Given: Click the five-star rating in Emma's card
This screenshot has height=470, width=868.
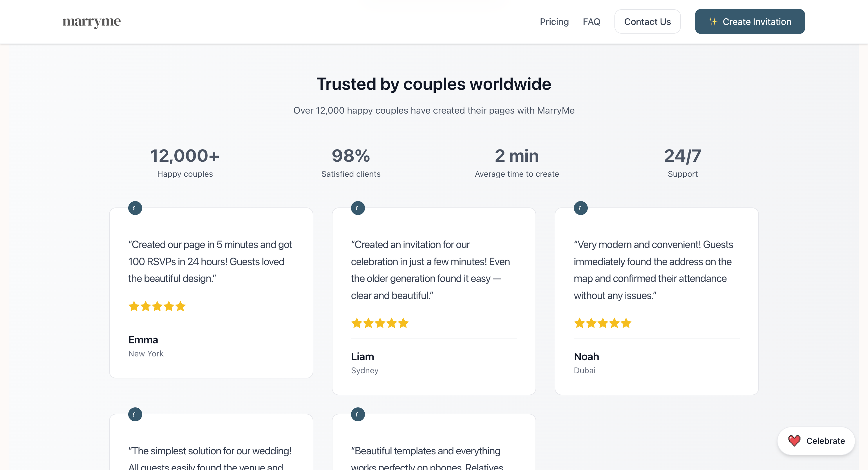Looking at the screenshot, I should tap(157, 306).
